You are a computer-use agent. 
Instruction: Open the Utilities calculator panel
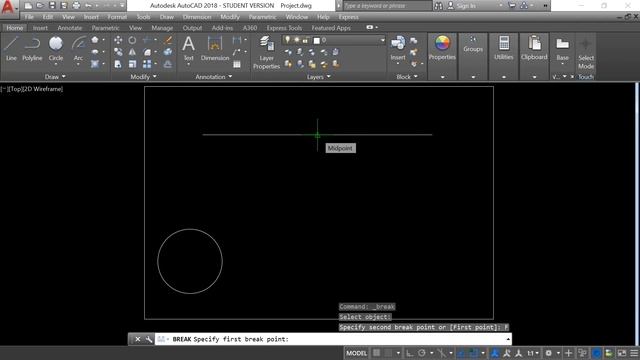[x=504, y=47]
